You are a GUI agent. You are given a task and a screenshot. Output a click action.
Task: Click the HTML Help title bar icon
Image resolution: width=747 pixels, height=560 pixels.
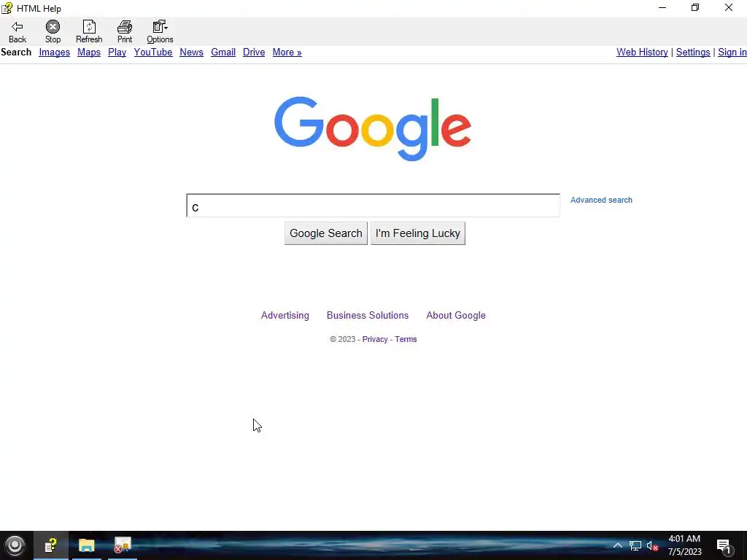point(7,8)
